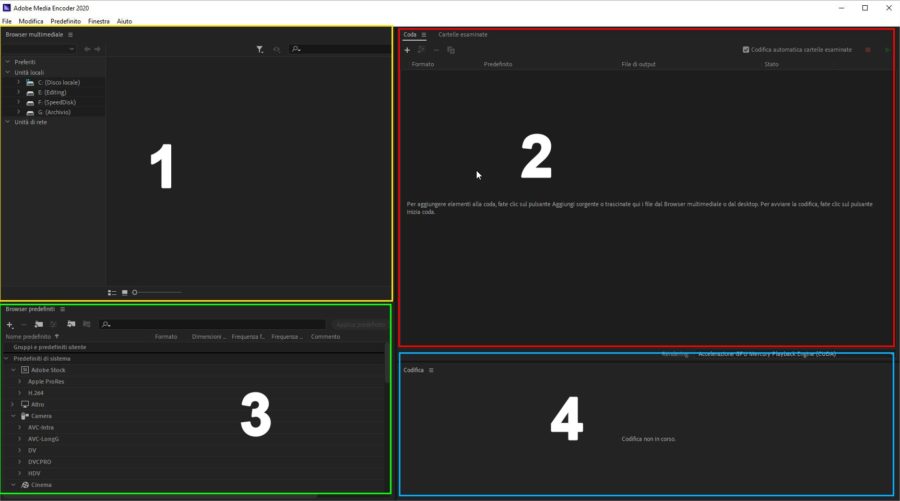900x501 pixels.
Task: Toggle Codifica automatica cartelle esaminate checkbox
Action: tap(746, 50)
